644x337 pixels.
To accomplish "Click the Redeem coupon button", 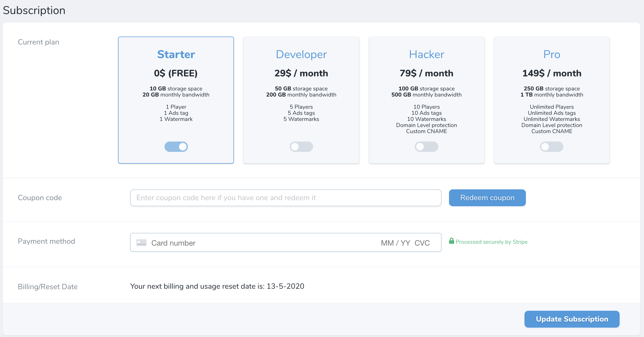I will pyautogui.click(x=487, y=198).
